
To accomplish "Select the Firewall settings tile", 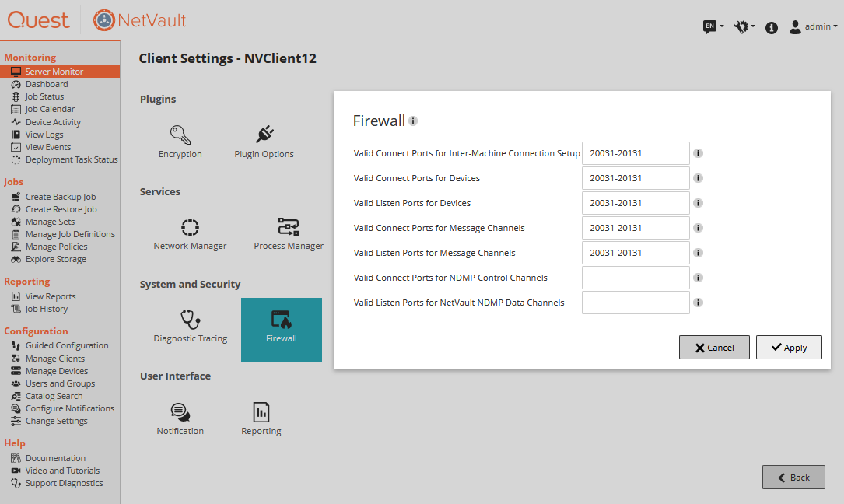I will click(x=282, y=329).
